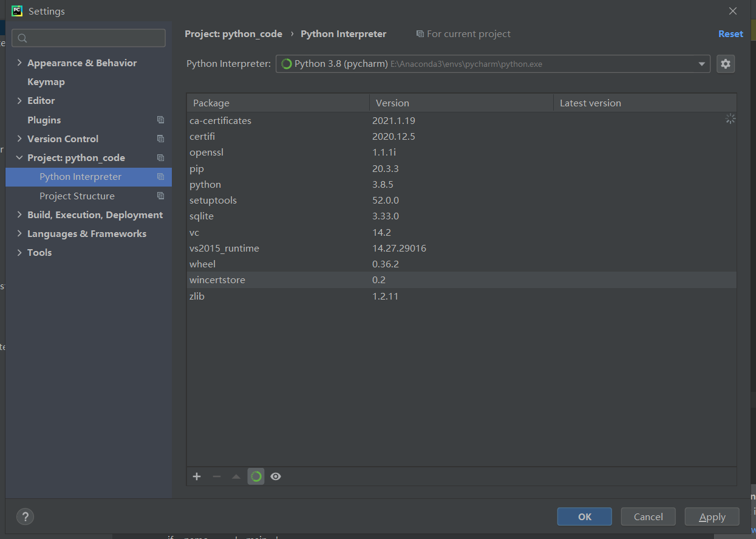Image resolution: width=756 pixels, height=539 pixels.
Task: Click project-level icon next to Plugins
Action: pyautogui.click(x=160, y=120)
